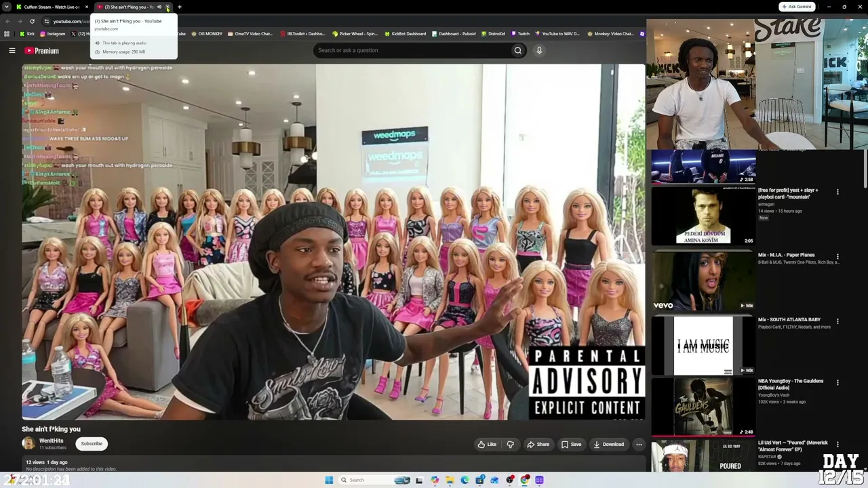868x488 pixels.
Task: Open the Instagram bookmark
Action: tap(53, 34)
